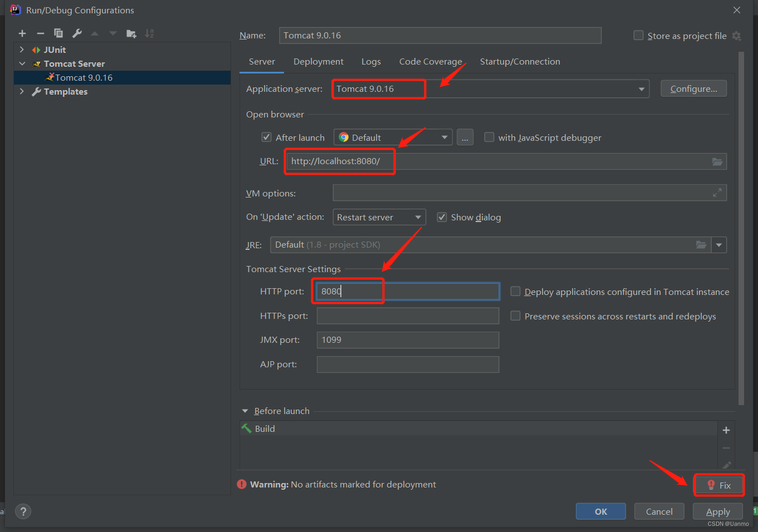This screenshot has height=532, width=758.
Task: Click the browser ellipsis button
Action: coord(465,137)
